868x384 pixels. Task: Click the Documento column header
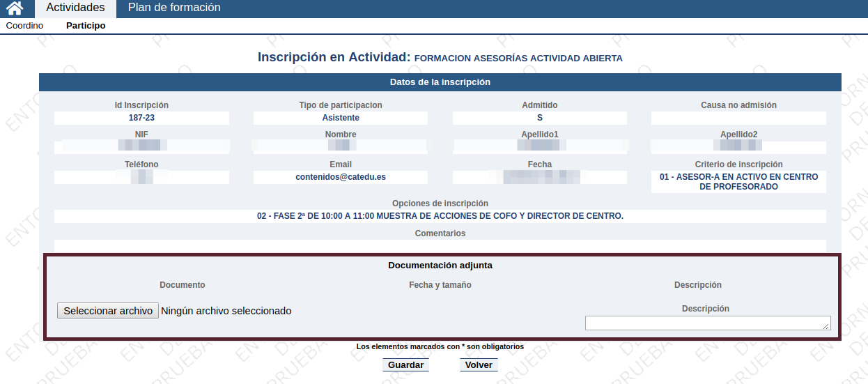point(183,285)
